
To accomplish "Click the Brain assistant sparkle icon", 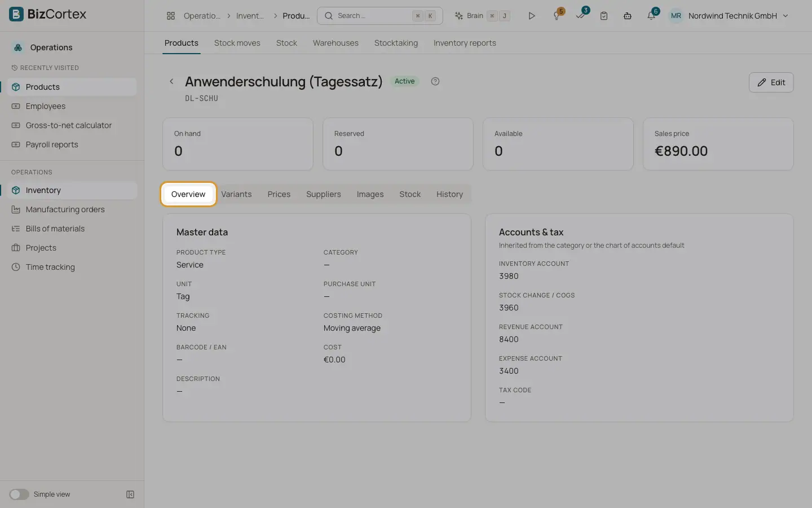I will point(459,16).
